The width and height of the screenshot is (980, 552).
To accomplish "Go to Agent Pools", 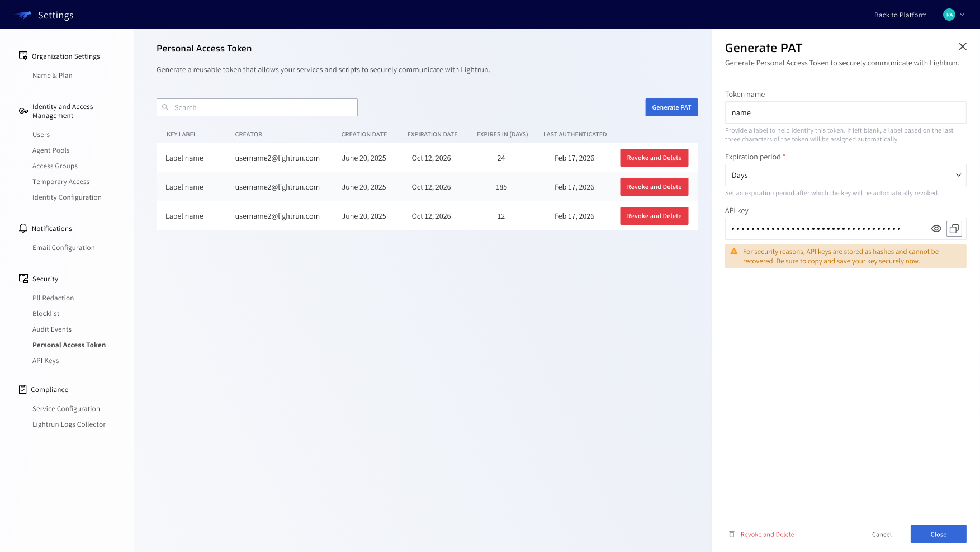I will 51,150.
